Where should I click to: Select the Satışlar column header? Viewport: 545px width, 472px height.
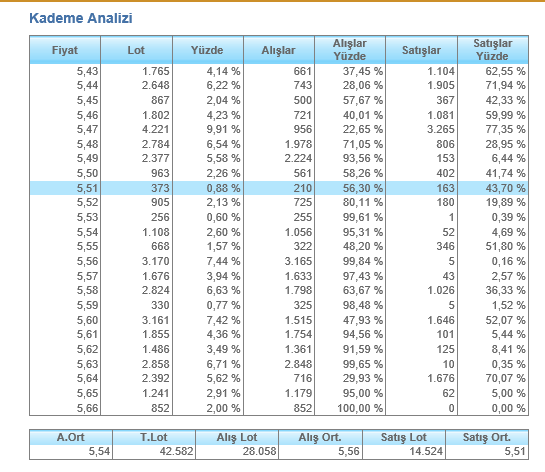[x=421, y=50]
